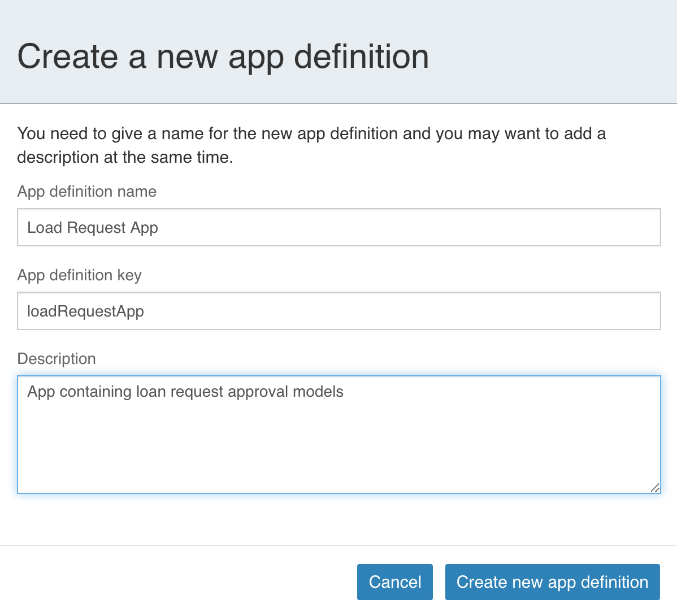Dismiss the dialog using Cancel
677x616 pixels.
pos(394,582)
